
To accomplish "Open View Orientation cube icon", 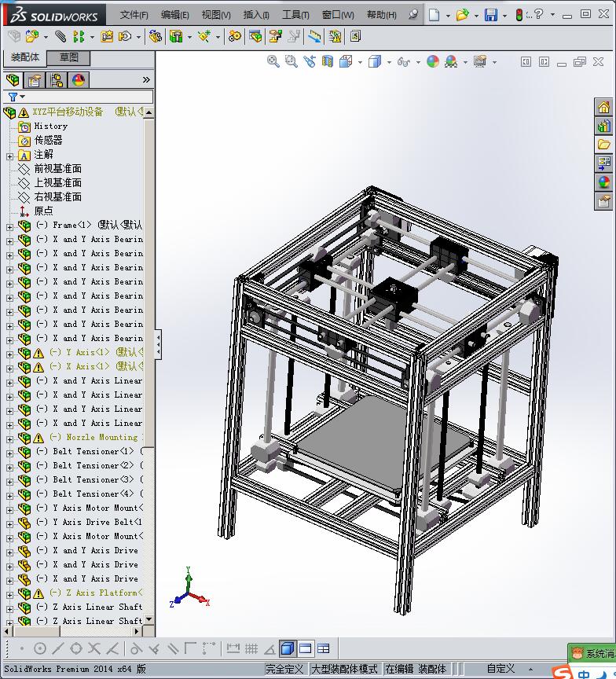I will pos(346,61).
